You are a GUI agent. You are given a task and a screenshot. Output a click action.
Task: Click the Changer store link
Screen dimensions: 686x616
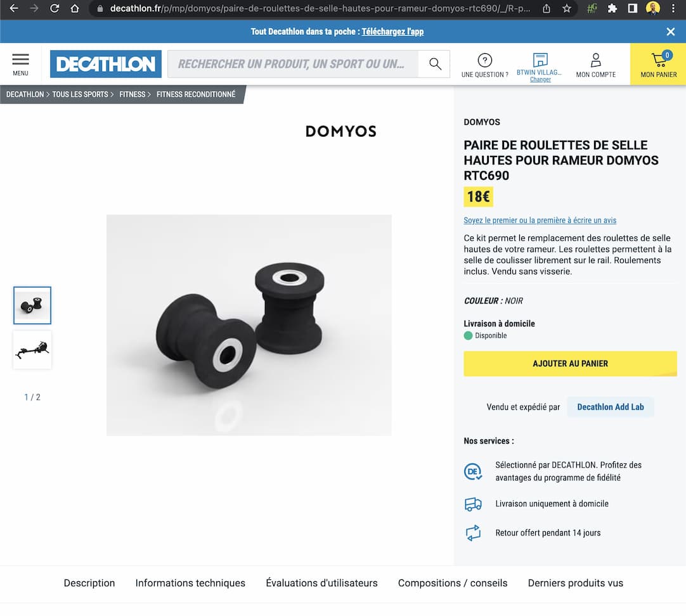point(540,80)
